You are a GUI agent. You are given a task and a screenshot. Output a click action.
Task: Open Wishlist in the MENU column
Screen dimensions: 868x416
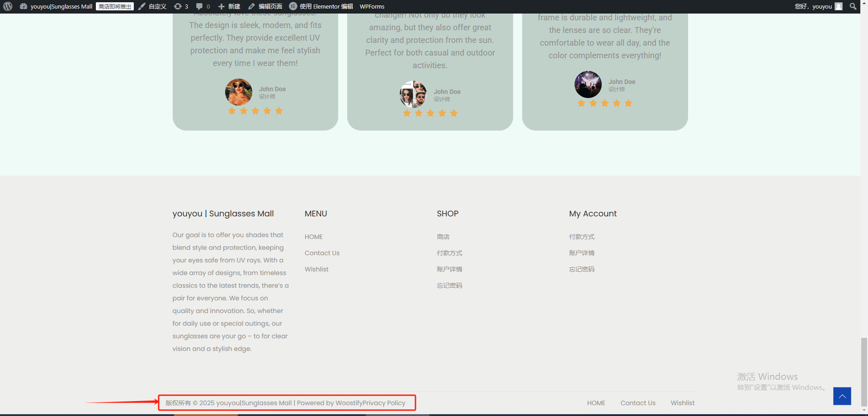pos(316,269)
